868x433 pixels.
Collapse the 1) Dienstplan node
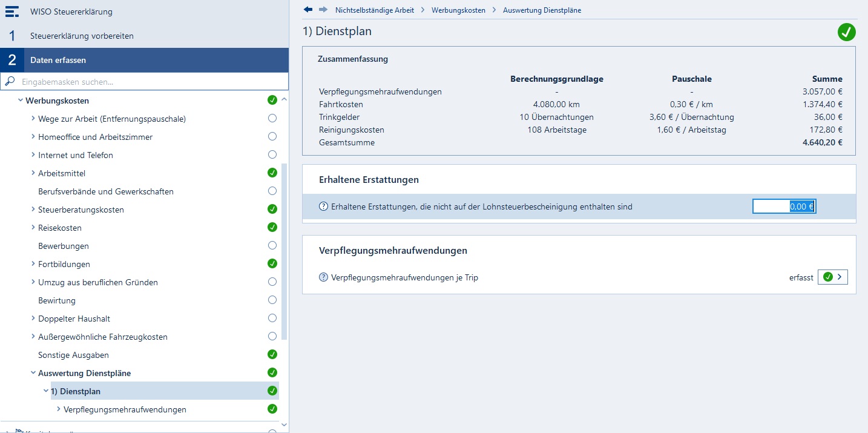pyautogui.click(x=46, y=391)
